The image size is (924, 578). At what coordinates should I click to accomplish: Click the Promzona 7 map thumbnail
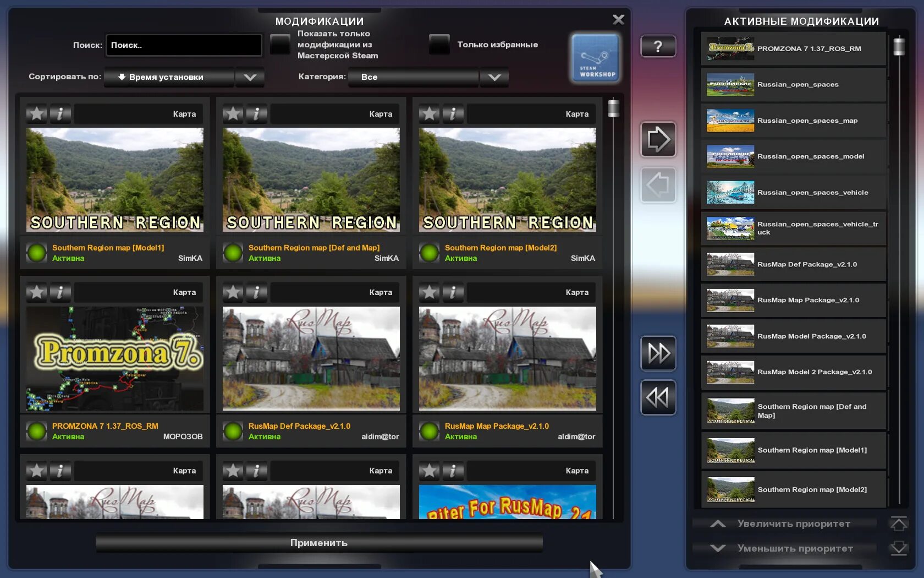115,358
